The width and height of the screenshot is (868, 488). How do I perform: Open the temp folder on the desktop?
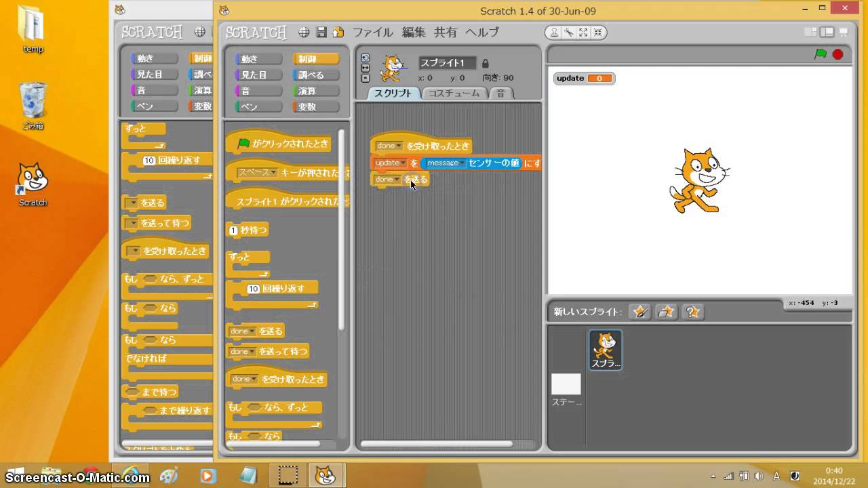tap(33, 29)
